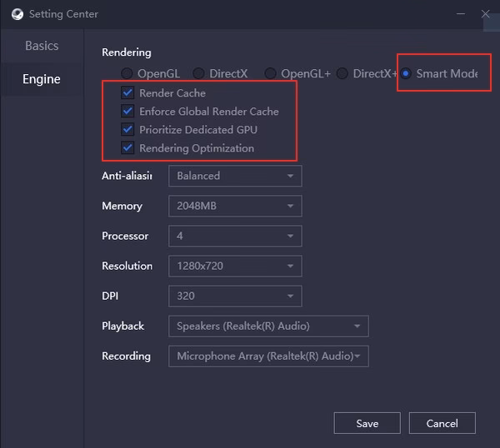Choose DirectX+ rendering option
This screenshot has height=448, width=500.
pyautogui.click(x=342, y=74)
